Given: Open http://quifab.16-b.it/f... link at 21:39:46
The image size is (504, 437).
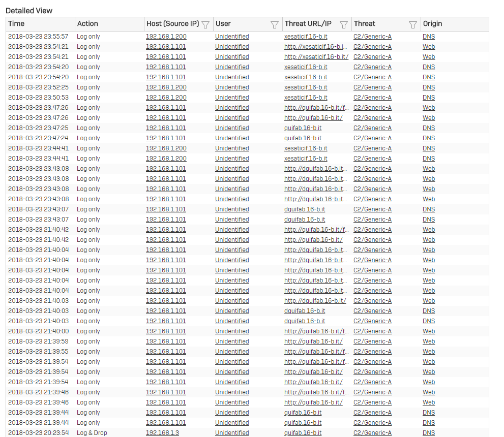Looking at the screenshot, I should click(316, 392).
